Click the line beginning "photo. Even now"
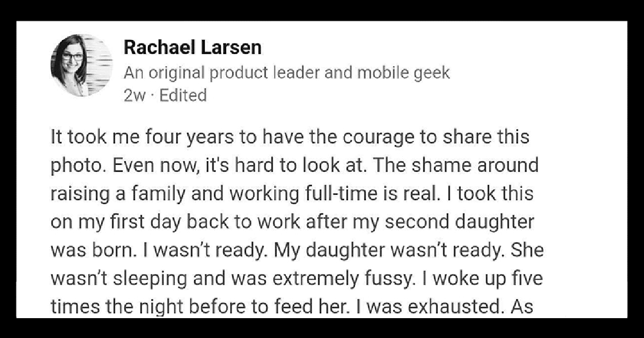The width and height of the screenshot is (644, 338). click(294, 165)
